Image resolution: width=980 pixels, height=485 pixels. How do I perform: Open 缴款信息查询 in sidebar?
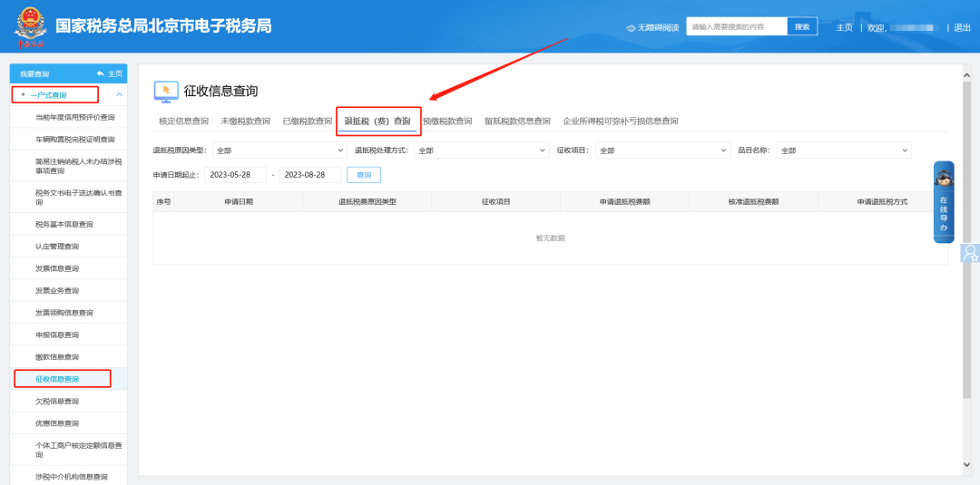pyautogui.click(x=57, y=357)
